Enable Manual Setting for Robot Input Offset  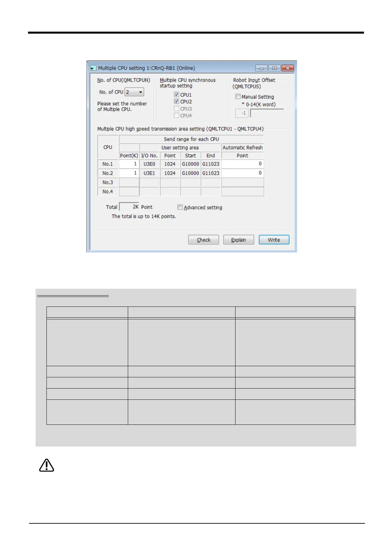click(x=238, y=97)
